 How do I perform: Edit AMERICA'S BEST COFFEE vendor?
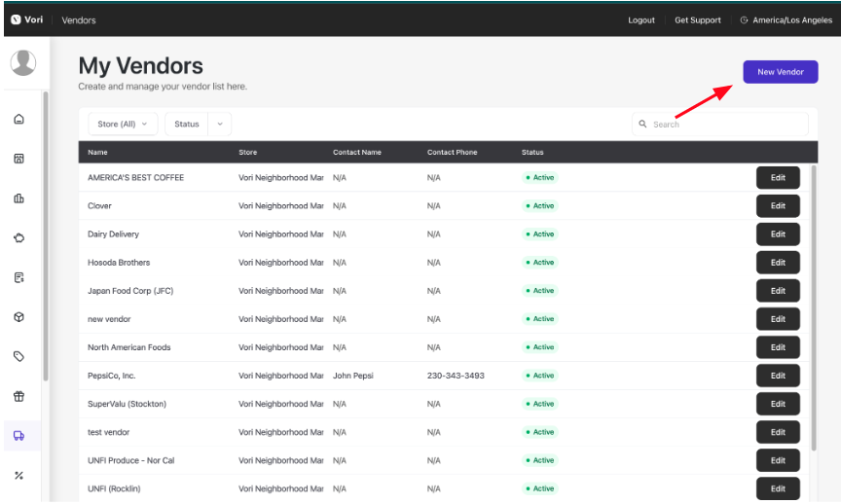coord(778,177)
